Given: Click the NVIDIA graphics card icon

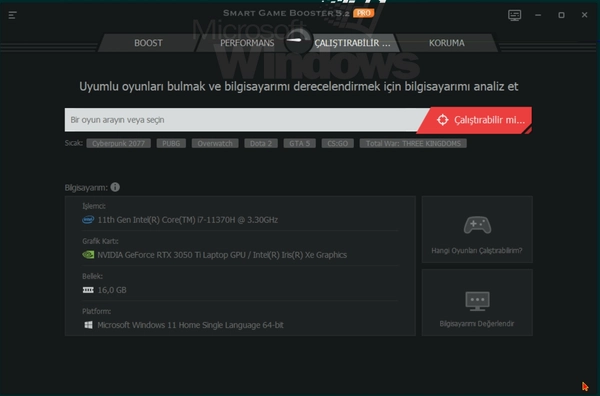Looking at the screenshot, I should 88,255.
